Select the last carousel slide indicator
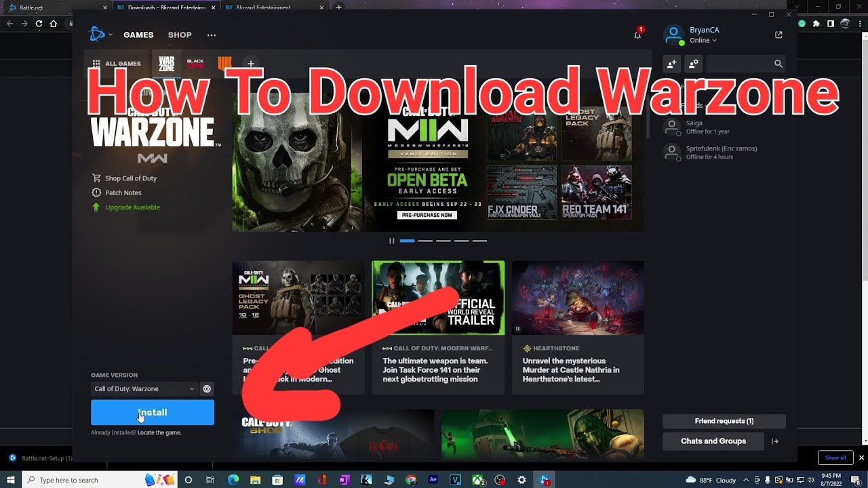The image size is (868, 488). (x=479, y=241)
